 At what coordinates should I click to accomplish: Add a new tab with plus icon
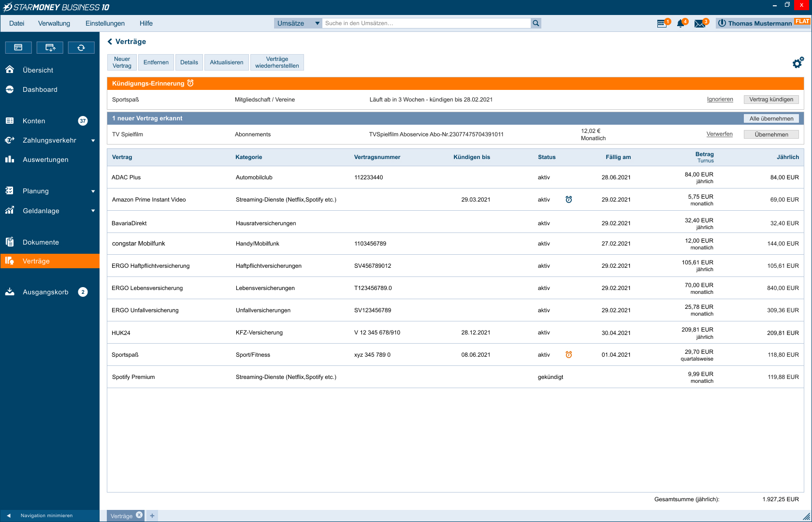tap(152, 516)
